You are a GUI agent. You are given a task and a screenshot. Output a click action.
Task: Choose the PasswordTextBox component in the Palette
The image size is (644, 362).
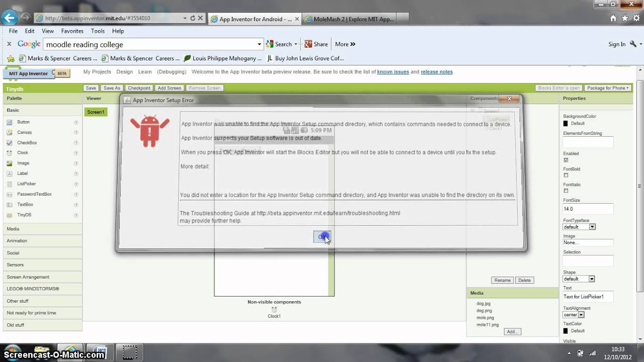tap(34, 194)
